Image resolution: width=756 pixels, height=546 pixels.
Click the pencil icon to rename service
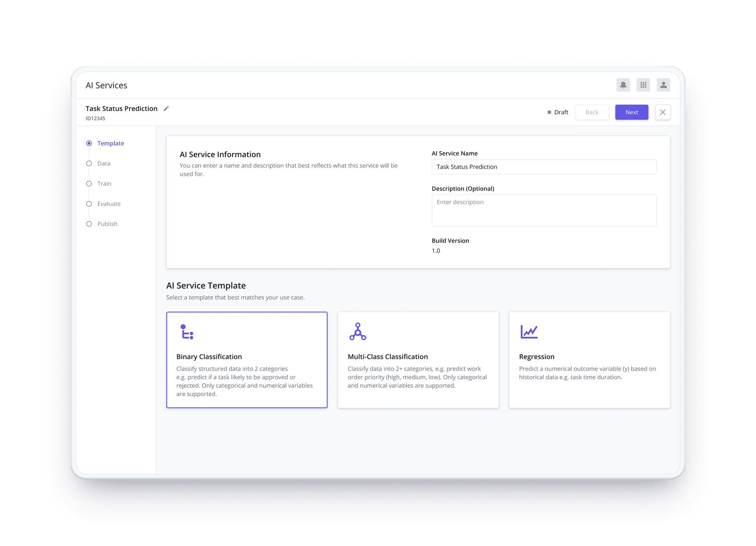click(x=166, y=109)
